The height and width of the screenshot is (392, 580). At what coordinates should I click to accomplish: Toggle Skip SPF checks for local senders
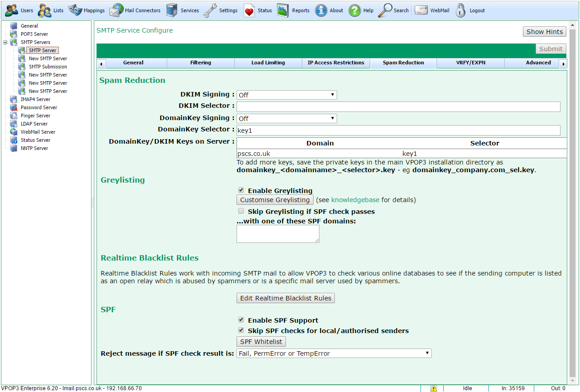point(241,330)
